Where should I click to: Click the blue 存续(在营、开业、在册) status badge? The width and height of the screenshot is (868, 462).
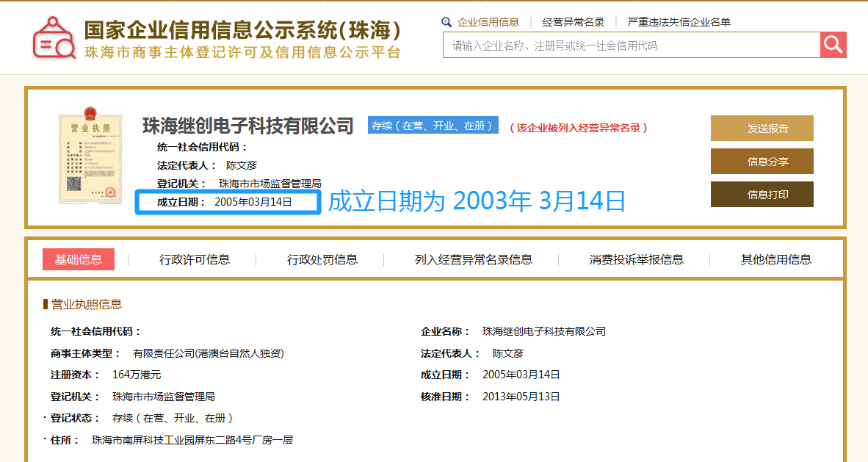[433, 125]
